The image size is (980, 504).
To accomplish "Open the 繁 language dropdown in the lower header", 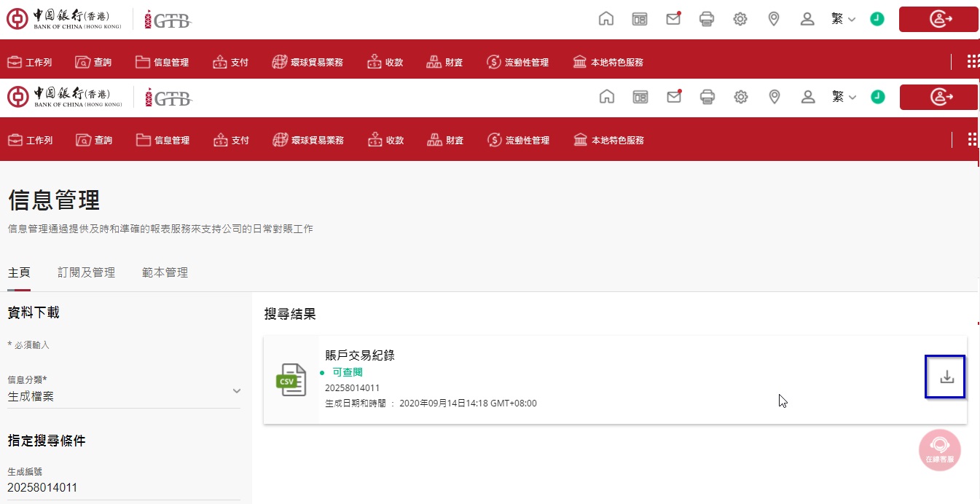I will (844, 97).
